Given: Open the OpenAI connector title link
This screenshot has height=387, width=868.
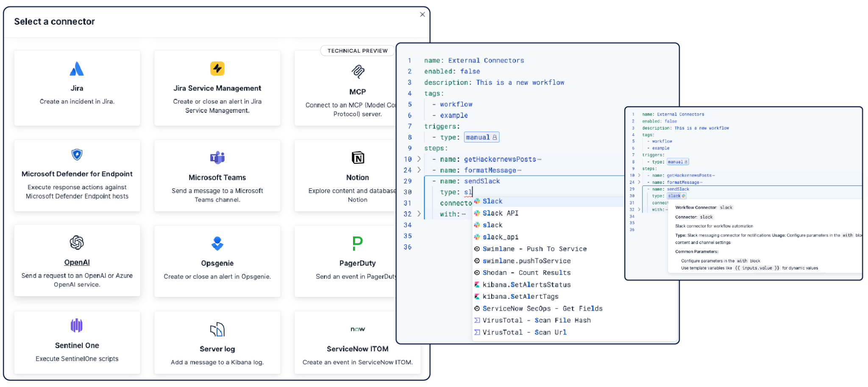Looking at the screenshot, I should [77, 262].
